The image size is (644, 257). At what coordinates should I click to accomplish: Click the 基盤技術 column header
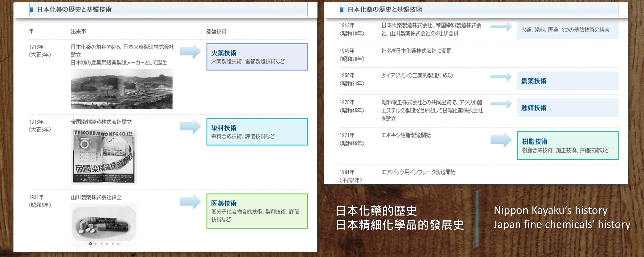216,31
